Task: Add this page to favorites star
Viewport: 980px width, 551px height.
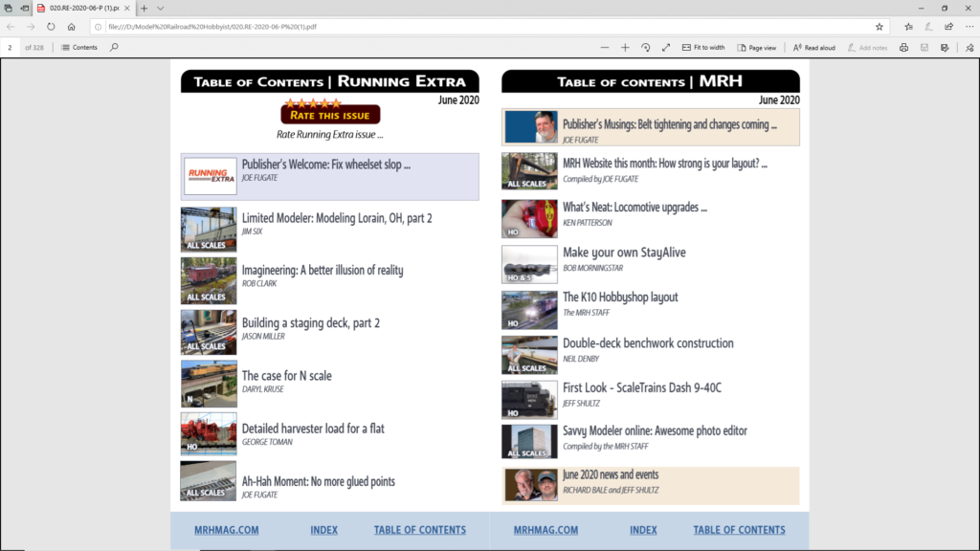Action: coord(880,27)
